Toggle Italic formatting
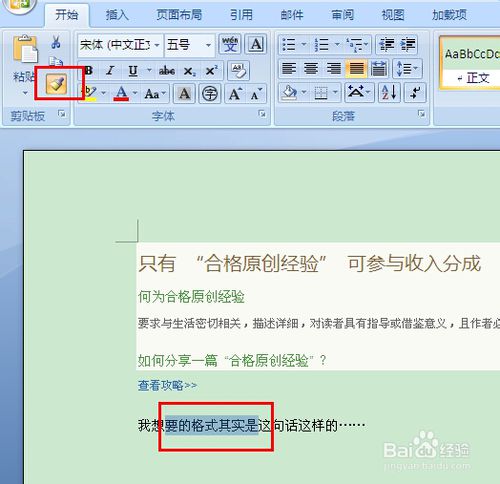This screenshot has width=500, height=484. [110, 70]
